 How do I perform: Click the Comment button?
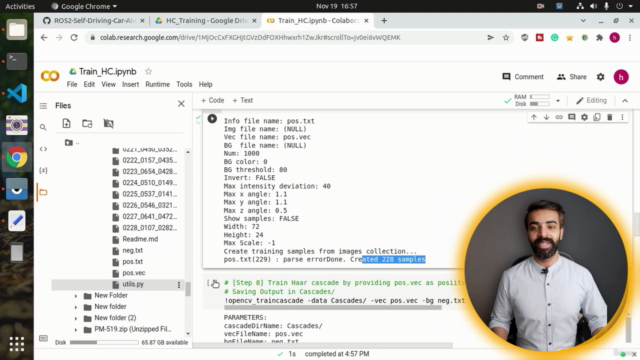pyautogui.click(x=523, y=77)
